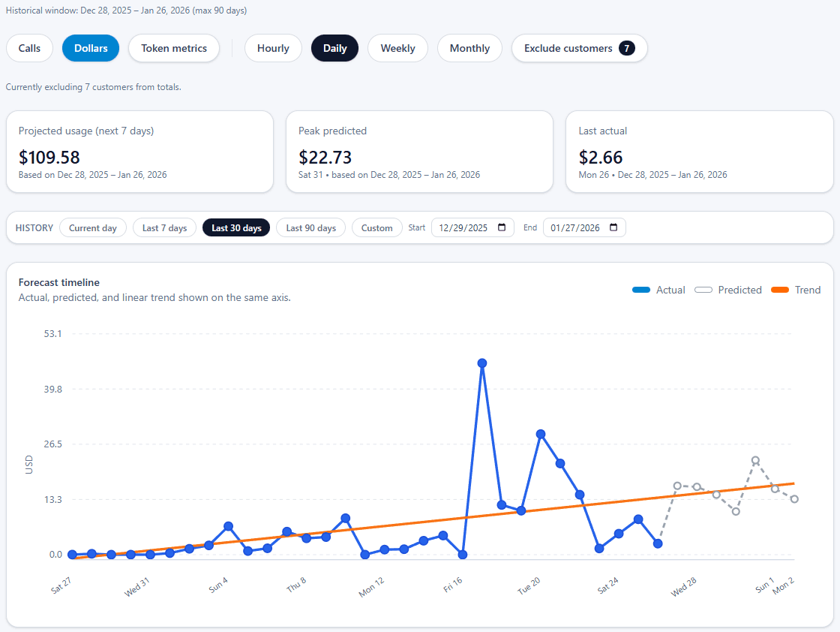The image size is (840, 632).
Task: Open the Custom history range option
Action: click(376, 227)
